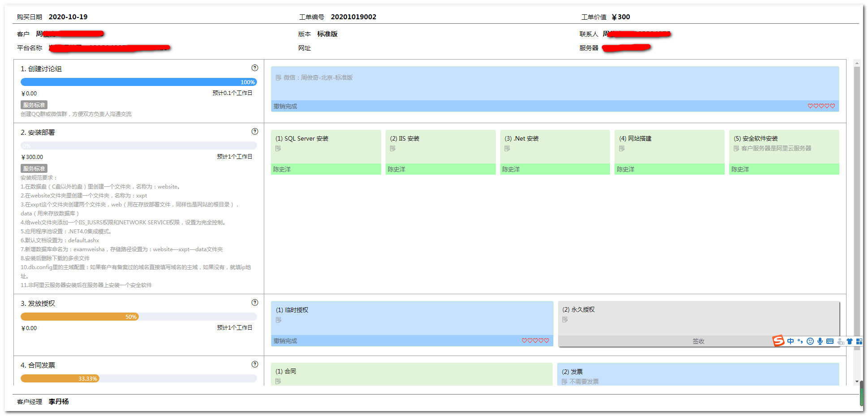Image resolution: width=868 pixels, height=416 pixels.
Task: Toggle Sogou punctuation mode icon
Action: coord(800,341)
